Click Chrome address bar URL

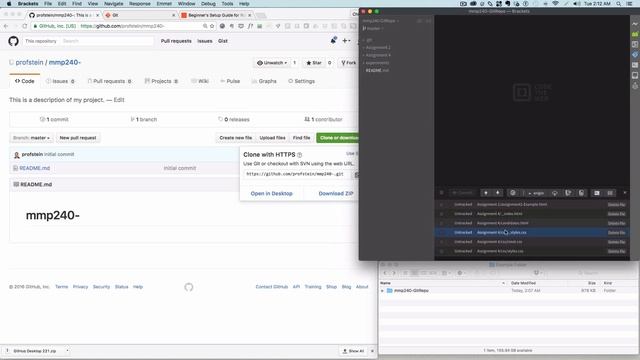tap(122, 26)
